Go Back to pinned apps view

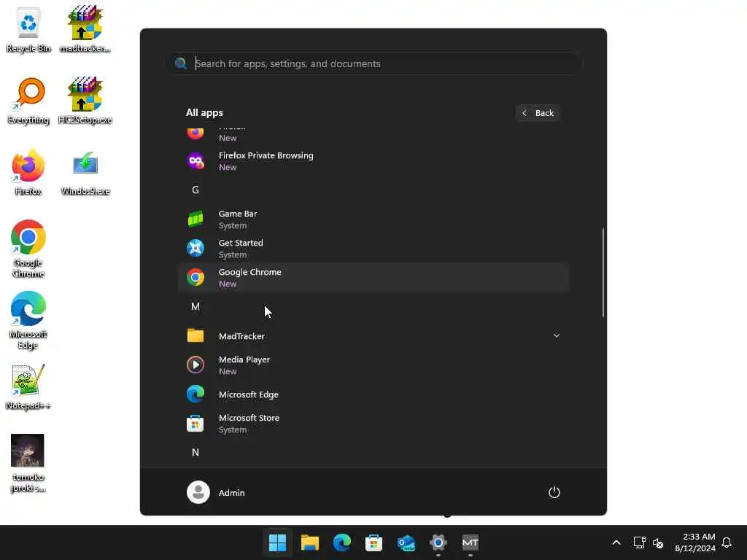pos(538,113)
